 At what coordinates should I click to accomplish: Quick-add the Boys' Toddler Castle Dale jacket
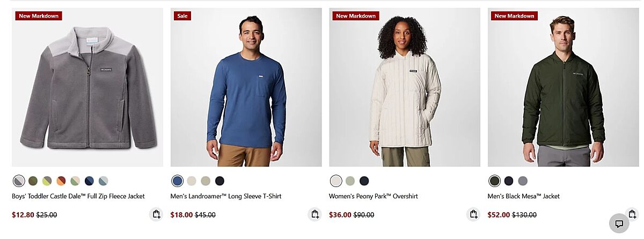coord(156,214)
